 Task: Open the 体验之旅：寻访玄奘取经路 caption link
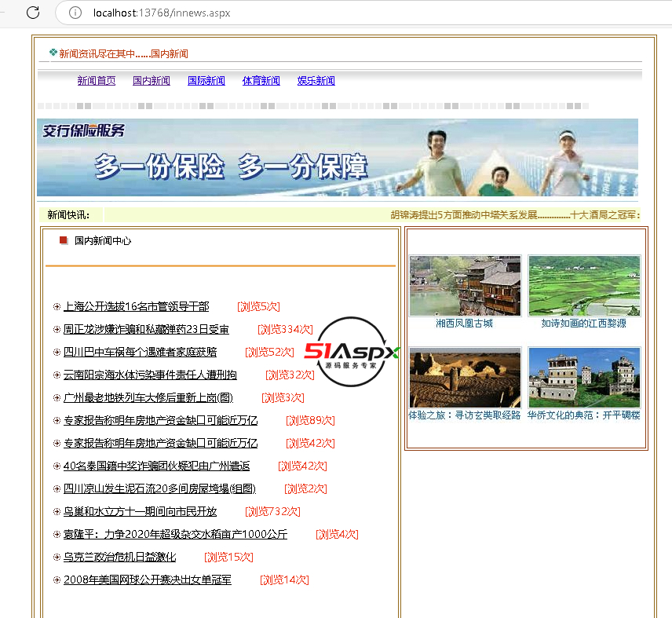(465, 415)
